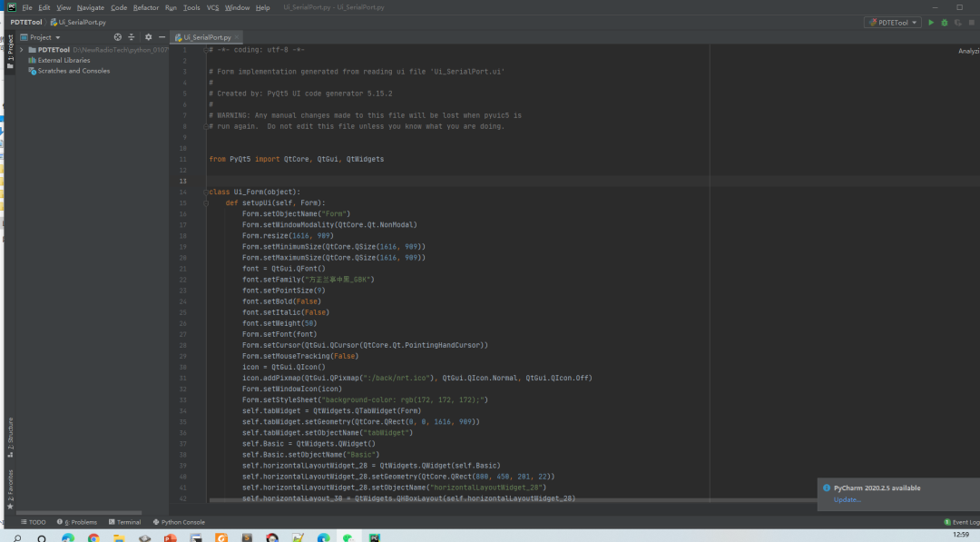Click the PyCharm icon in the Windows taskbar
980x542 pixels.
(x=375, y=537)
